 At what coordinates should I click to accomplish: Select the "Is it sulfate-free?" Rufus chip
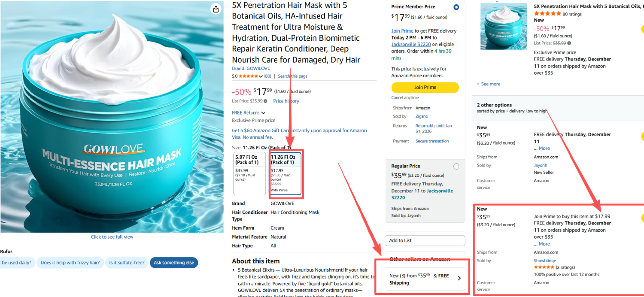[127, 263]
